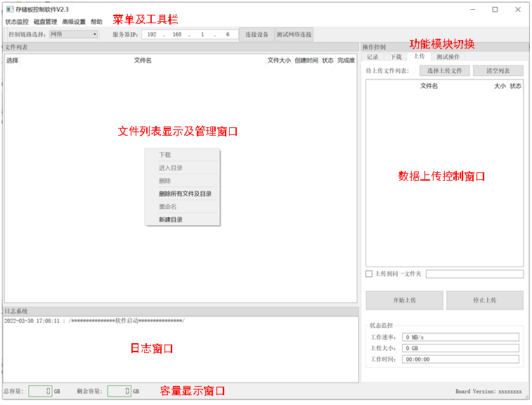This screenshot has height=405, width=532.
Task: Switch to the 下载 tab
Action: click(x=396, y=57)
